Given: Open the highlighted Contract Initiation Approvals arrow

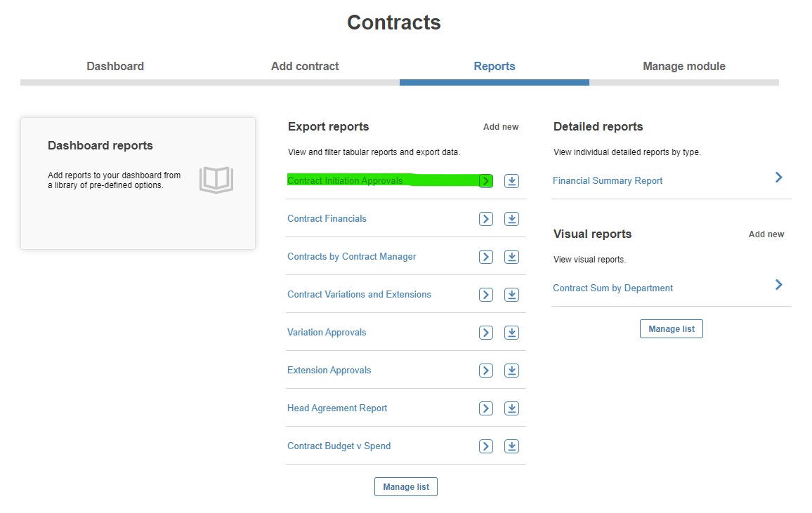Looking at the screenshot, I should [486, 181].
